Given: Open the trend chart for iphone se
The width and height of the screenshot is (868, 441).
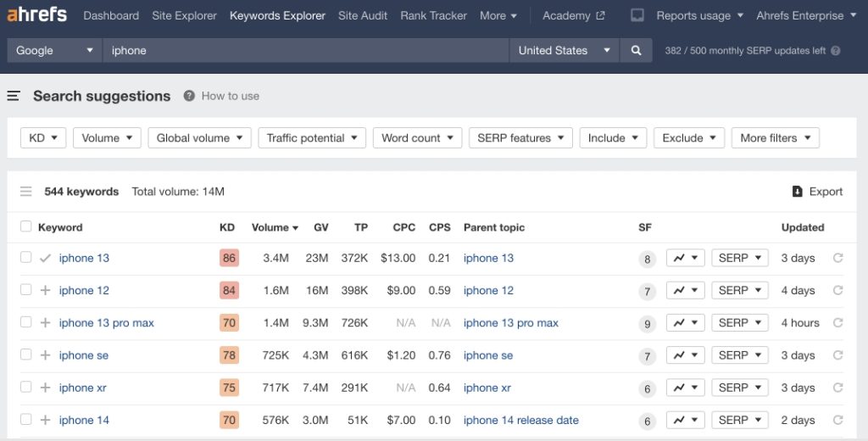Looking at the screenshot, I should tap(685, 355).
